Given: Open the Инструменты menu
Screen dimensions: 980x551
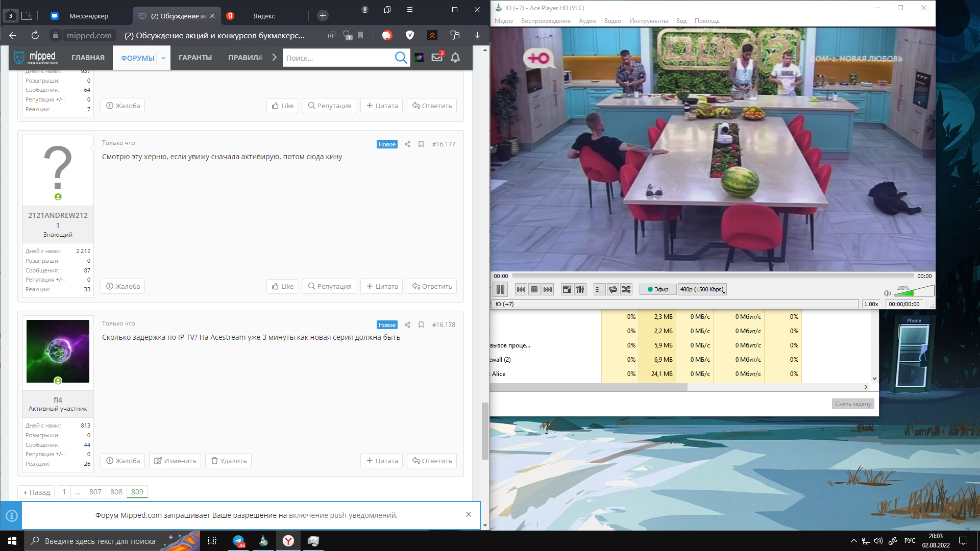Looking at the screenshot, I should coord(648,21).
